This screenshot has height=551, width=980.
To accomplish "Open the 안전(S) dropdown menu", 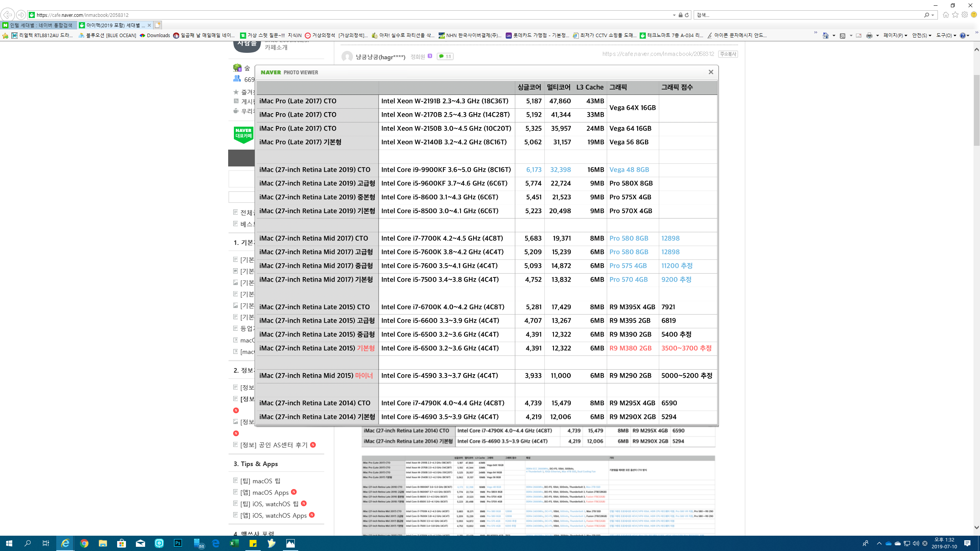I will pyautogui.click(x=921, y=35).
